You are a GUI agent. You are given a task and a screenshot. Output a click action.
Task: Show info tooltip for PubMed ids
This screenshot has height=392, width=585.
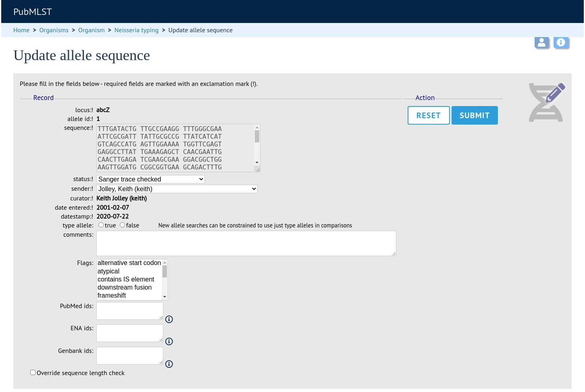169,319
